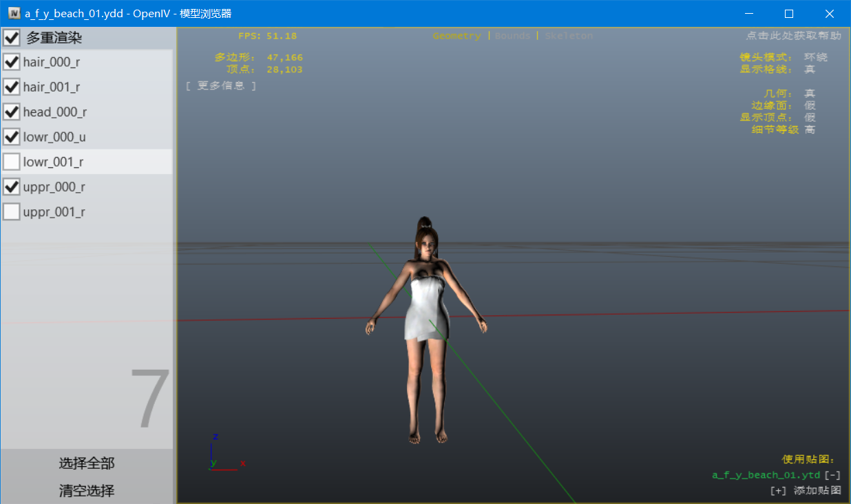Click 选择全部 button
This screenshot has height=504, width=851.
tap(87, 463)
